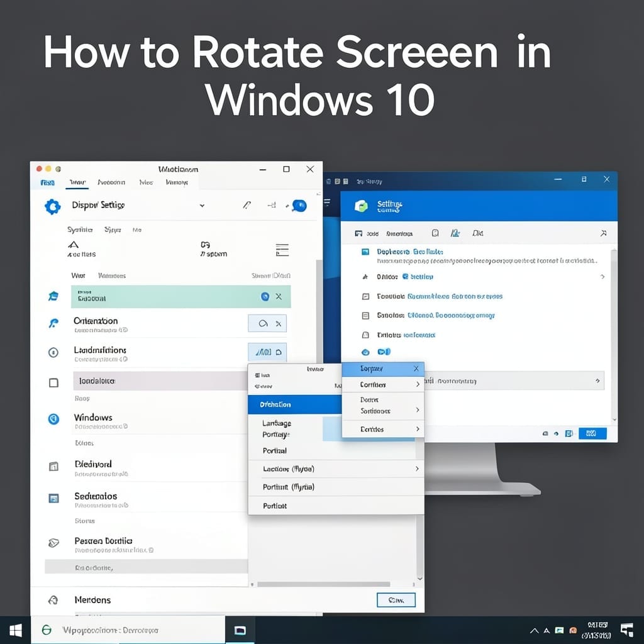Open the blue link on the Fooctiolc row
This screenshot has height=644, width=644.
pos(455,296)
